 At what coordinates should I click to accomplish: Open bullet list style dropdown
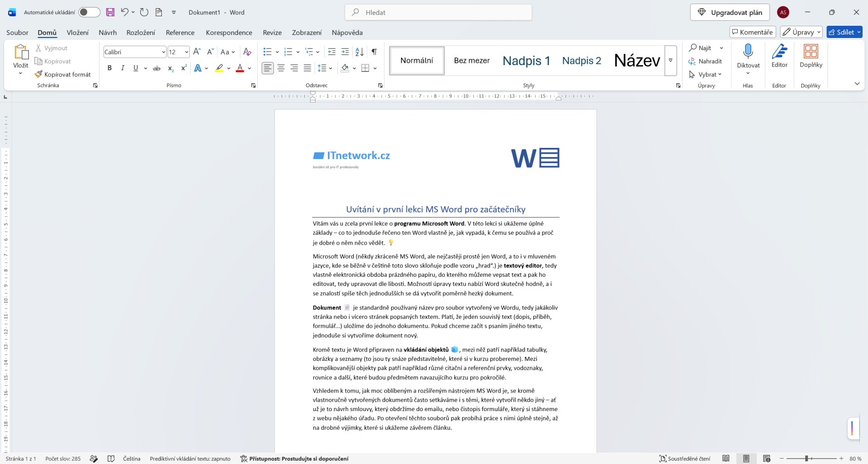(277, 52)
